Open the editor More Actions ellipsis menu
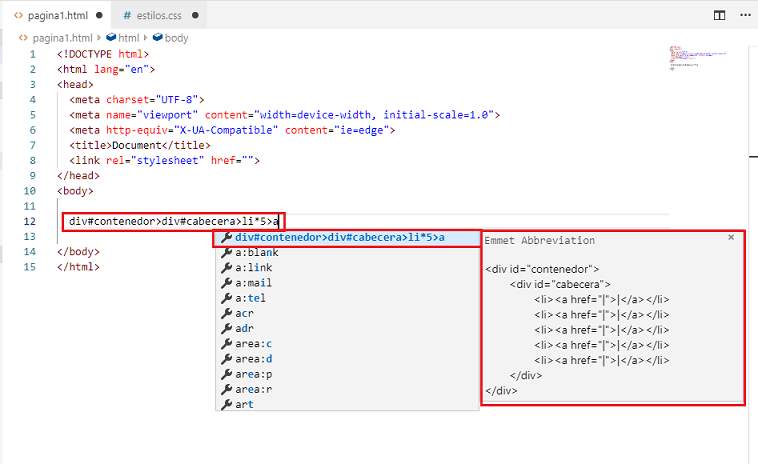Screen dimensions: 758x464 [x=745, y=15]
